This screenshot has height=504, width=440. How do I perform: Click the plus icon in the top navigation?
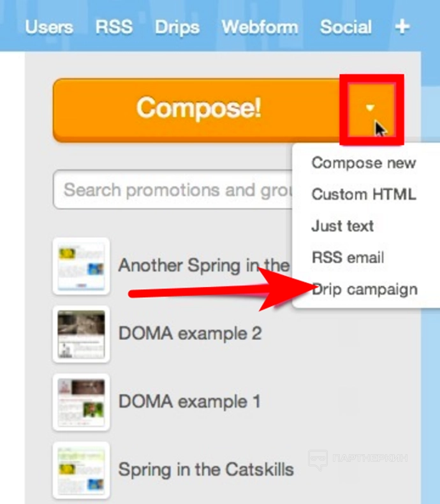[x=402, y=27]
